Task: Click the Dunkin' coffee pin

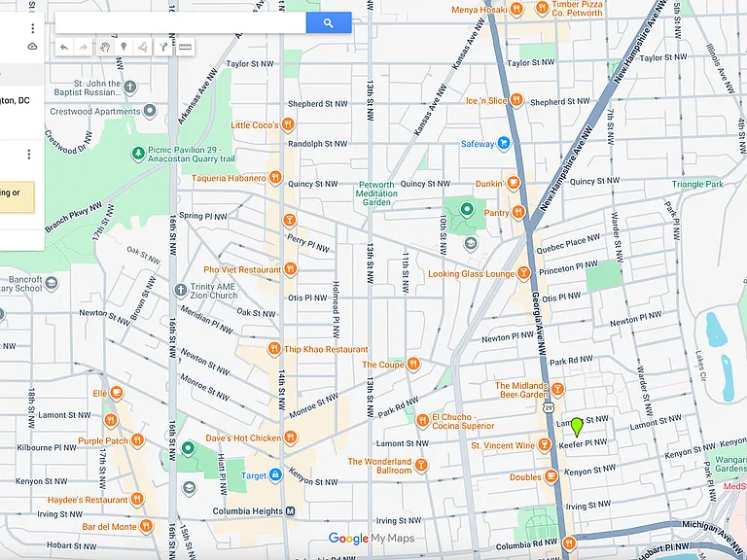Action: point(513,183)
